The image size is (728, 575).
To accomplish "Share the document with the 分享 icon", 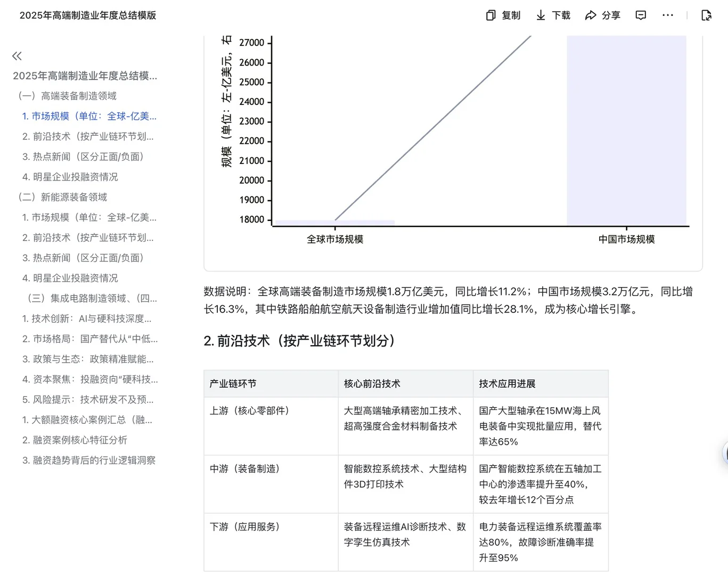I will tap(602, 15).
